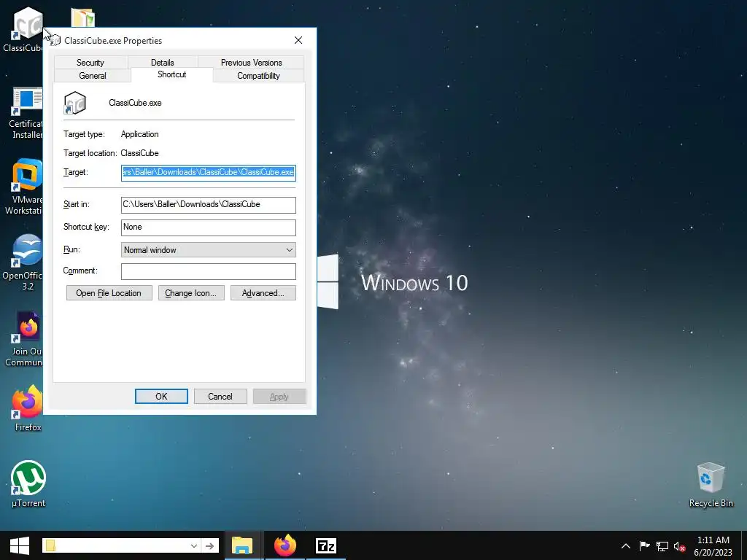Click in the taskbar address bar field
Viewport: 747px width, 560px height.
(122, 546)
